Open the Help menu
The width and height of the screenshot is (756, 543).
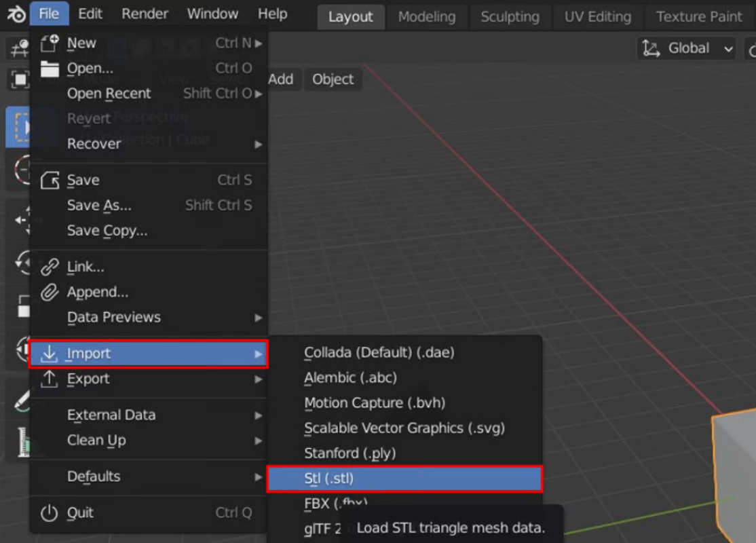coord(272,14)
